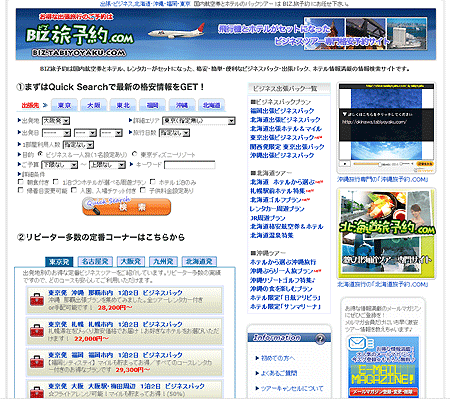Click the red briefcase icon beside the 福岡市内 pack
450x399 pixels.
coord(37,362)
